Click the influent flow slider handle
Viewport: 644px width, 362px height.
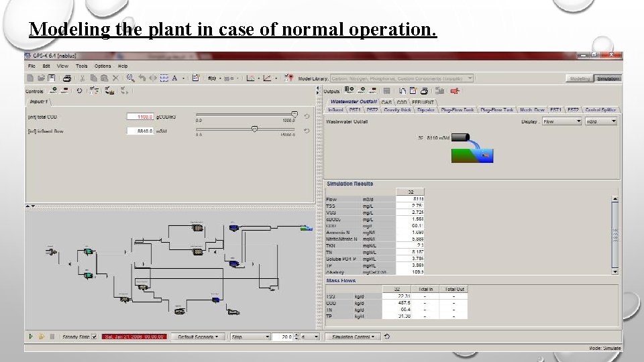[x=255, y=129]
